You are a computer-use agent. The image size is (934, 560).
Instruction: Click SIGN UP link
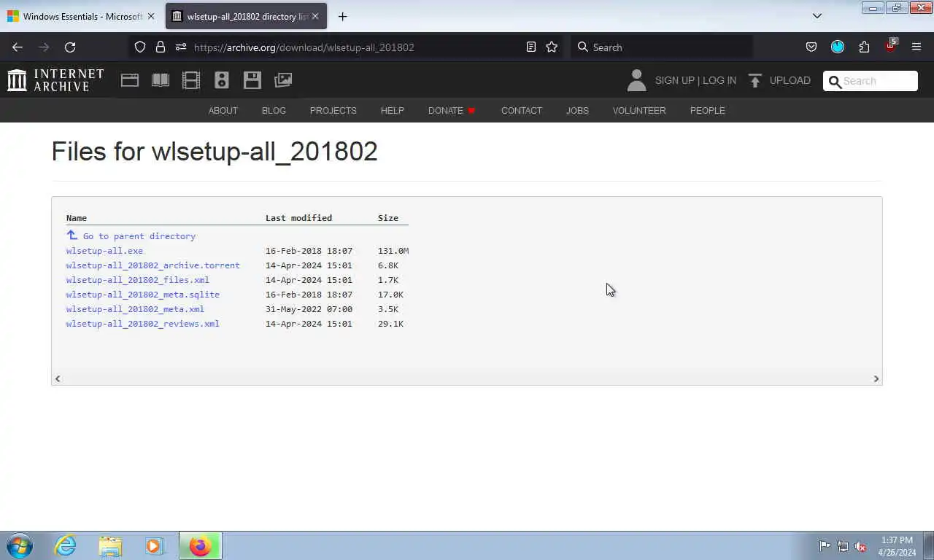click(674, 80)
